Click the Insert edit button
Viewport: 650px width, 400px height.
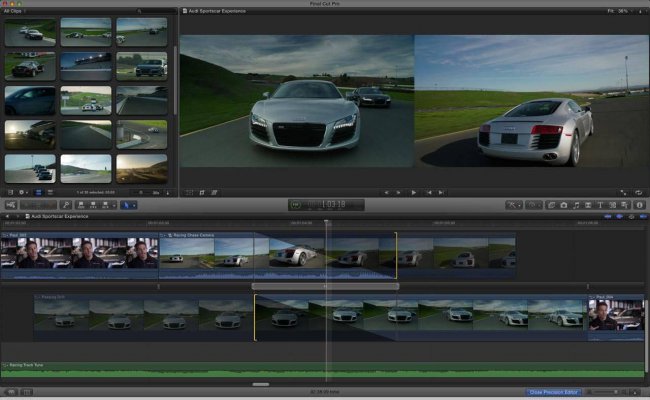93,205
